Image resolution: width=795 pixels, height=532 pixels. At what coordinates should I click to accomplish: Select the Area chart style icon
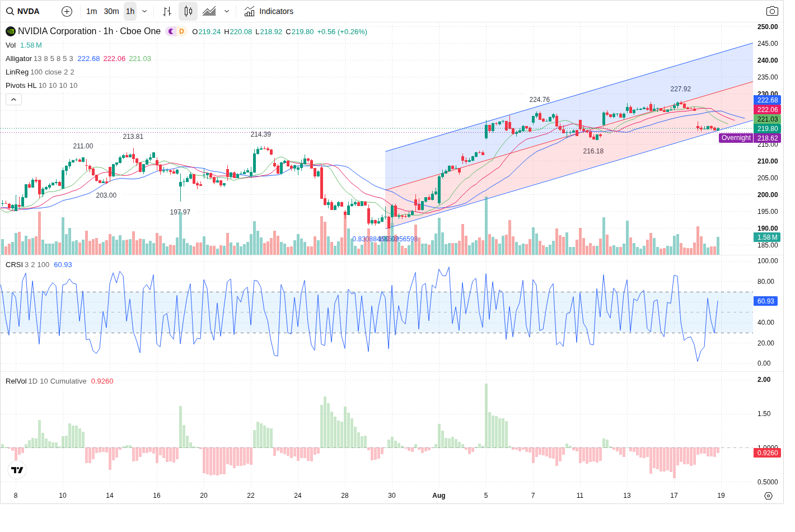click(x=209, y=11)
